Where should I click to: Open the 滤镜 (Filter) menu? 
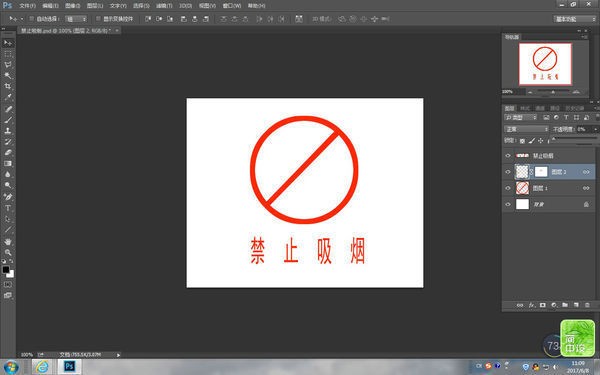[x=164, y=6]
